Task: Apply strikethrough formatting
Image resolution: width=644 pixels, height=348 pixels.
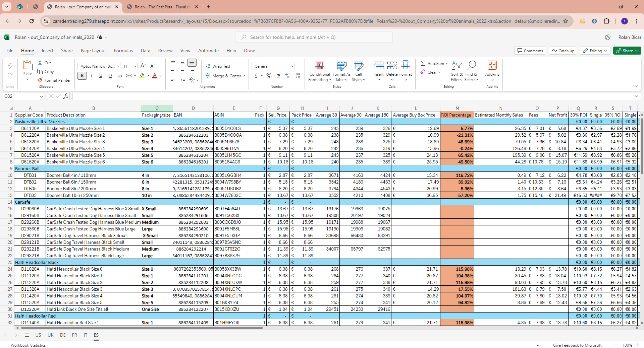Action: coord(119,76)
